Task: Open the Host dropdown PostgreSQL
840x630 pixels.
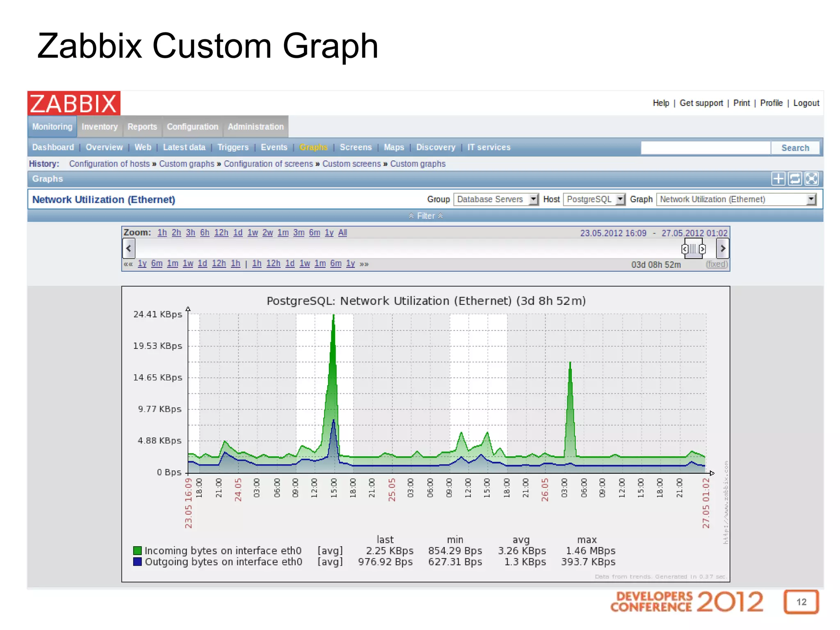Action: coord(594,199)
